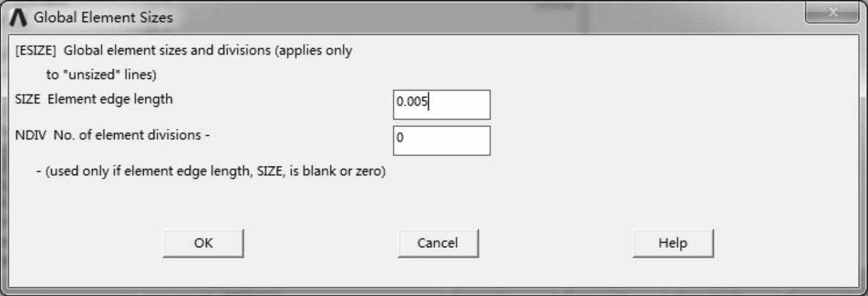Click the "Global Element Sizes" window title
The image size is (868, 296).
pos(103,18)
